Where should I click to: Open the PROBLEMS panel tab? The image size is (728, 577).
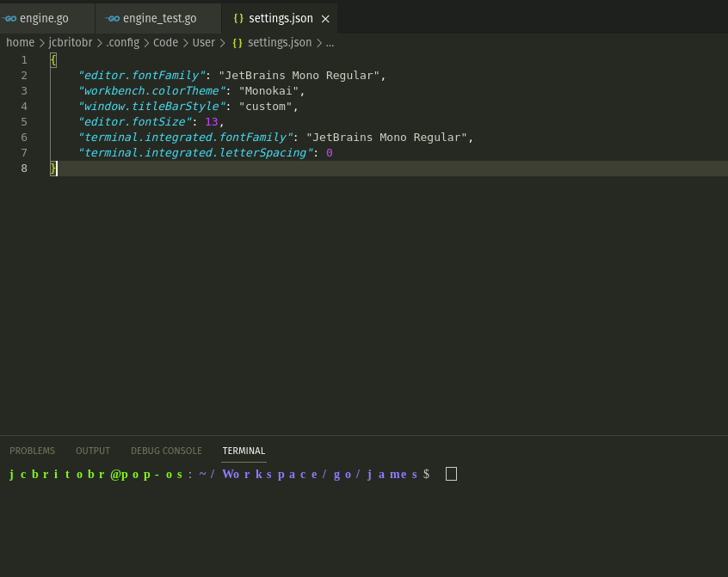click(x=32, y=450)
